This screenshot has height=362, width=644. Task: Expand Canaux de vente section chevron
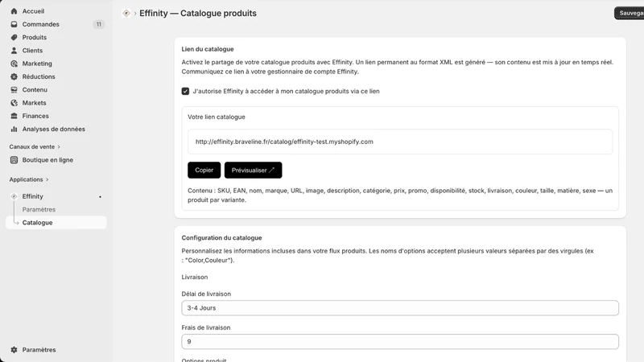[x=59, y=147]
